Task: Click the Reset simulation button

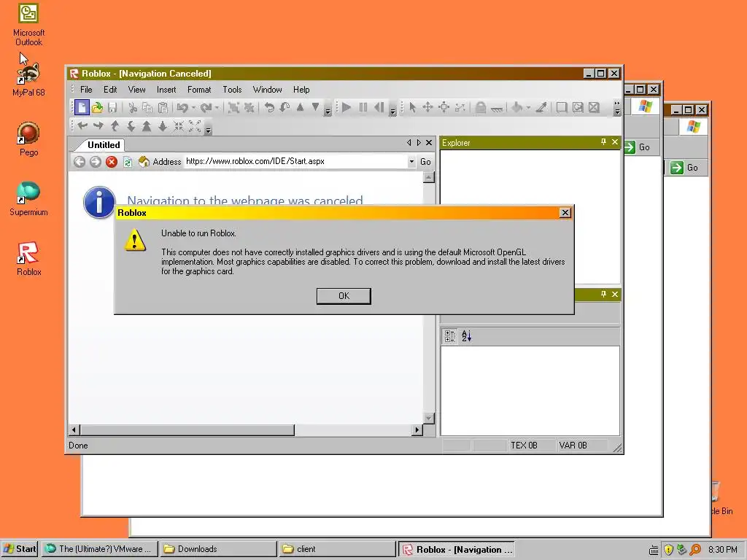Action: tap(379, 108)
